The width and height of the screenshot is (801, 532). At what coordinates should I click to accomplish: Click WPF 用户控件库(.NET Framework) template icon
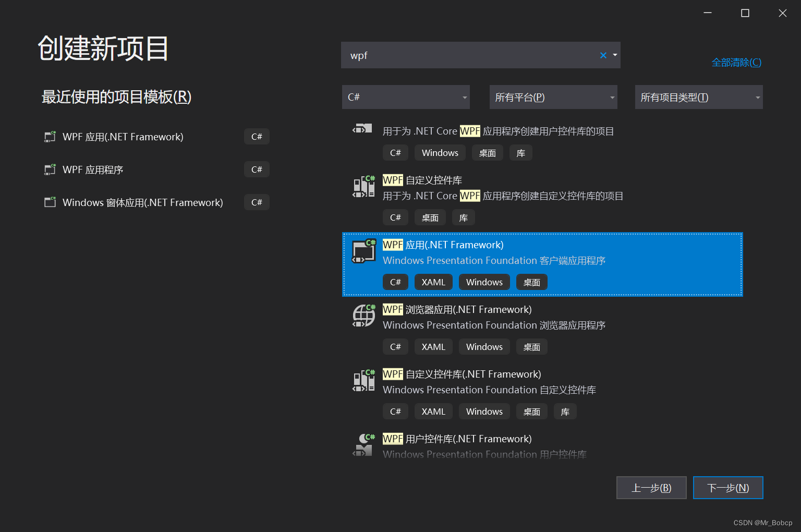tap(364, 445)
